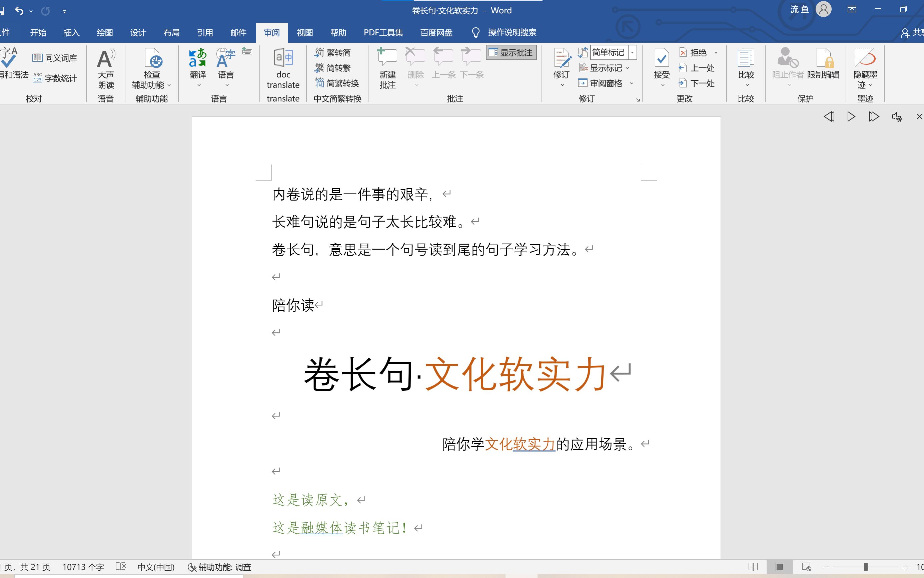
Task: Toggle Show Comments (显示批注)
Action: tap(511, 52)
